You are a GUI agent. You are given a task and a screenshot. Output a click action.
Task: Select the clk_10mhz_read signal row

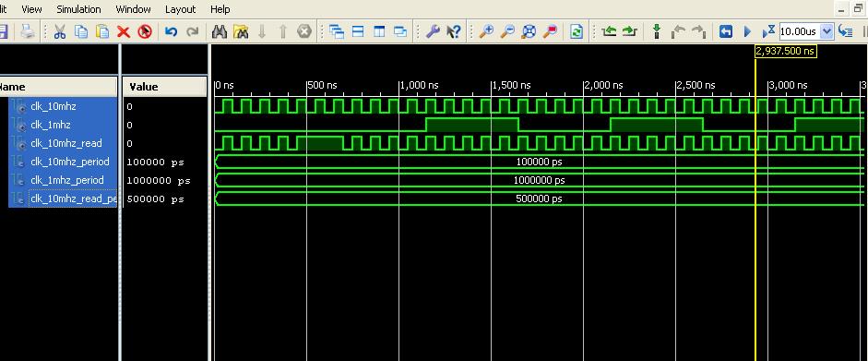click(x=63, y=143)
